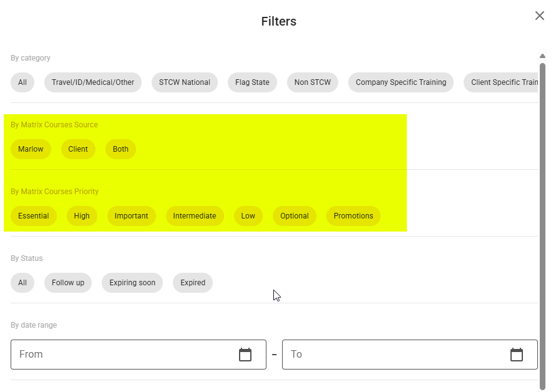Filter courses source by Client
Viewport: 556px width, 392px height.
pyautogui.click(x=78, y=149)
